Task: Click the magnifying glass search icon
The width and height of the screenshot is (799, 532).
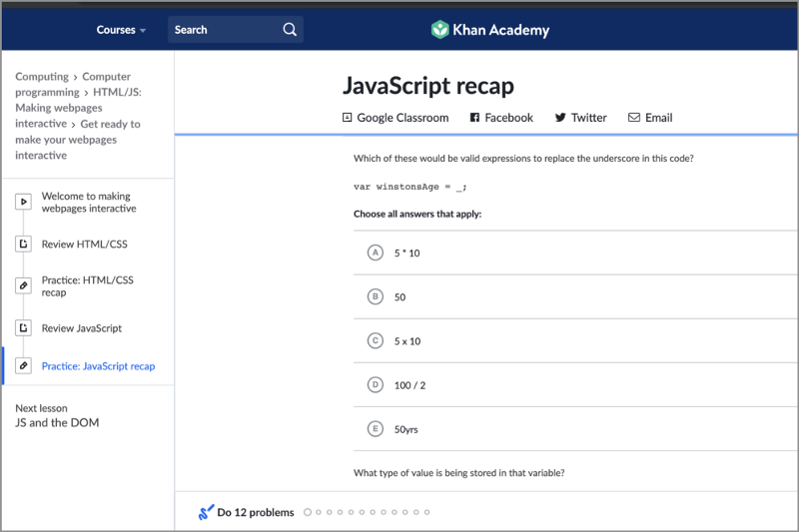Action: pyautogui.click(x=290, y=30)
